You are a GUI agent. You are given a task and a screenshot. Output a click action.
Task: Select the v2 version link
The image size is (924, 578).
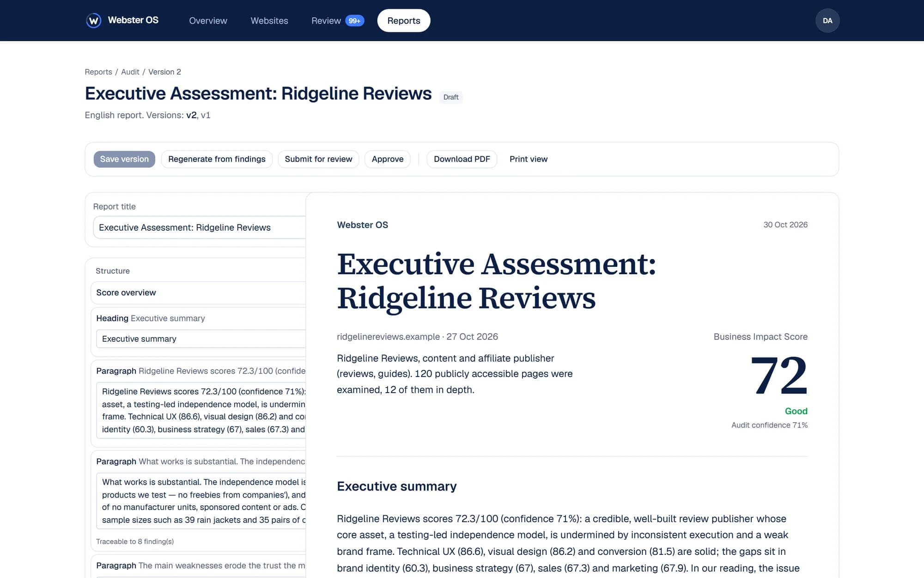[191, 115]
